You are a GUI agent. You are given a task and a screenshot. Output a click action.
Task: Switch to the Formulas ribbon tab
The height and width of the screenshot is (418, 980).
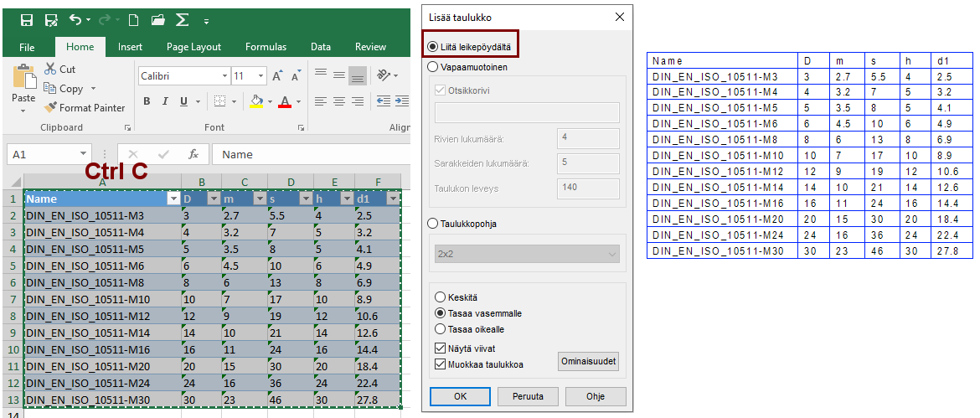click(x=266, y=47)
